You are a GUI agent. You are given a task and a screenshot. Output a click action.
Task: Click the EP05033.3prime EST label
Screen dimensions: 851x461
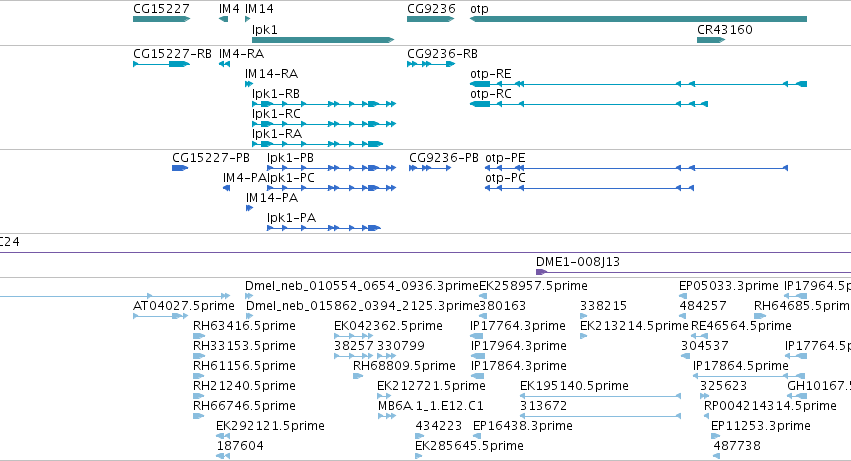click(728, 286)
